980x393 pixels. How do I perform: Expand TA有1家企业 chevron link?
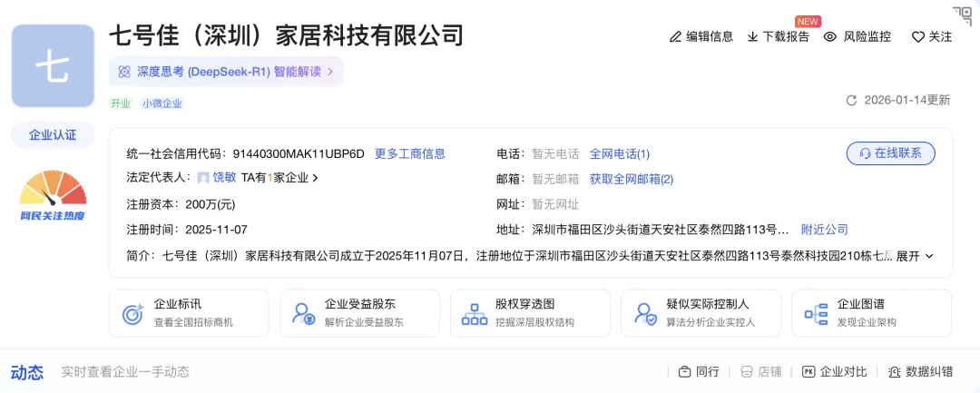coord(279,178)
